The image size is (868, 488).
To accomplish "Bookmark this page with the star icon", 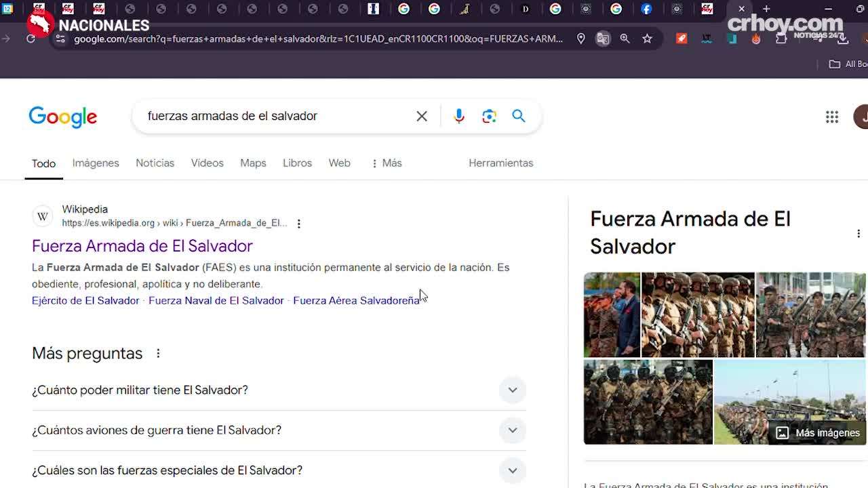I will [647, 39].
